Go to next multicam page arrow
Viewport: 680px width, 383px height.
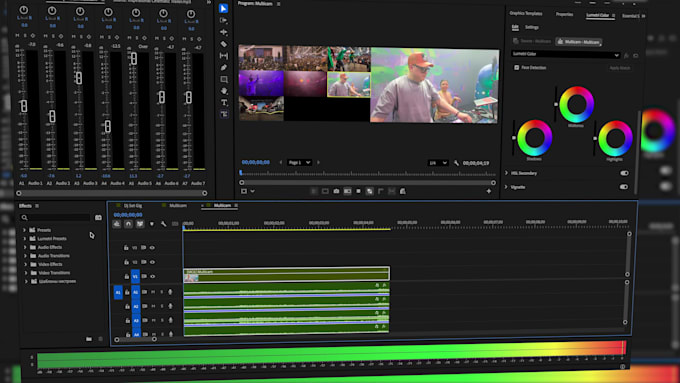pyautogui.click(x=318, y=162)
